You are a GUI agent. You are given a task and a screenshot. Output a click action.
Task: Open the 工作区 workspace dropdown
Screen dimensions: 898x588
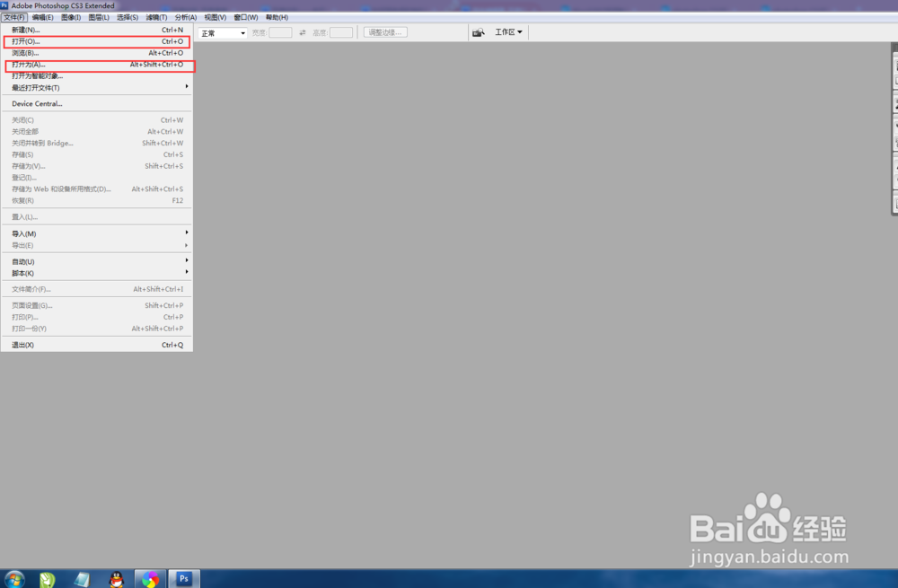508,32
